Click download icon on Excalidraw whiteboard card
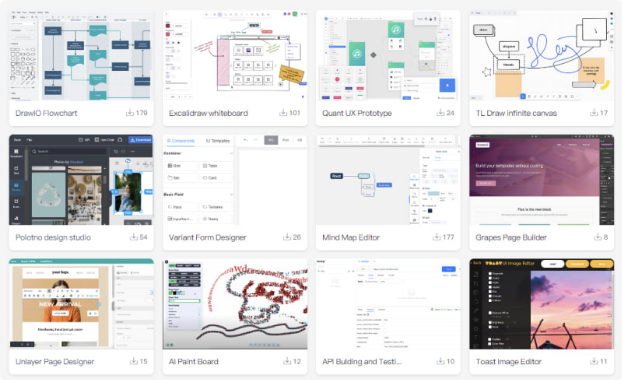Screen dimensions: 622x380 click(283, 113)
